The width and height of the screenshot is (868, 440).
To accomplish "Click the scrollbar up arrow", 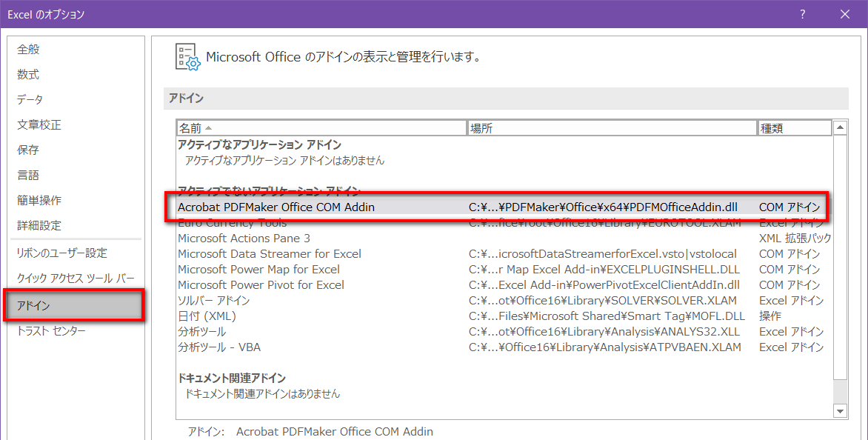I will 841,127.
